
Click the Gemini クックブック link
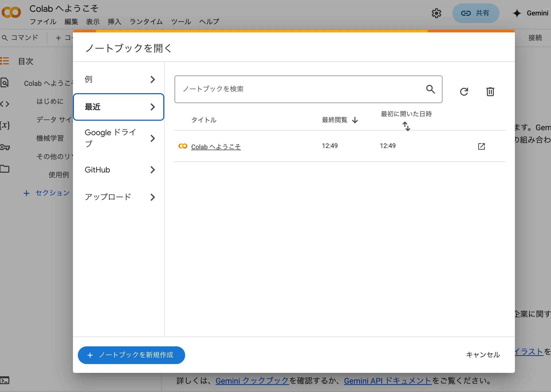[x=252, y=380]
